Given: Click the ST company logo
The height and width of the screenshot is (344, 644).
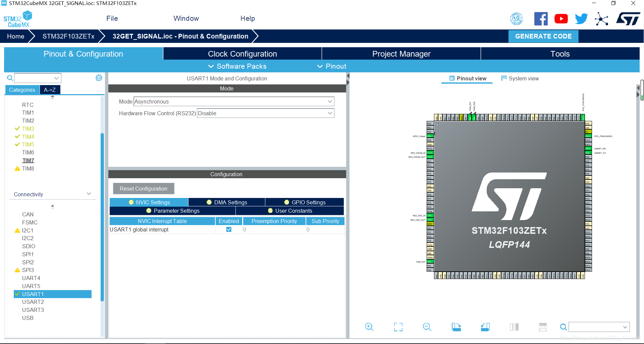Looking at the screenshot, I should coord(628,19).
